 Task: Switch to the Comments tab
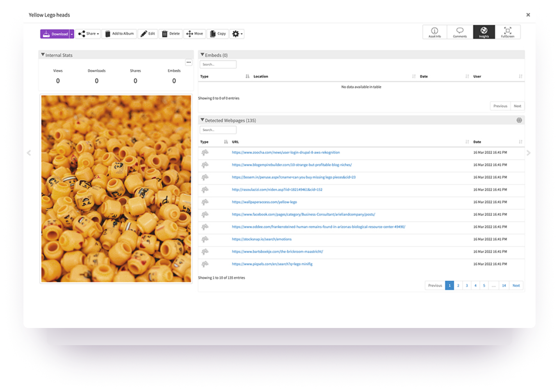tap(460, 32)
